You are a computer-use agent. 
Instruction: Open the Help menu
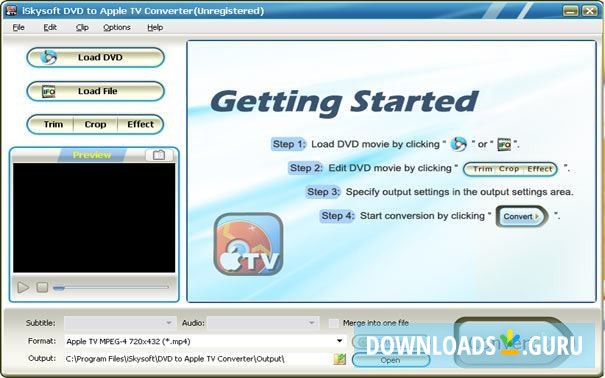tap(155, 27)
